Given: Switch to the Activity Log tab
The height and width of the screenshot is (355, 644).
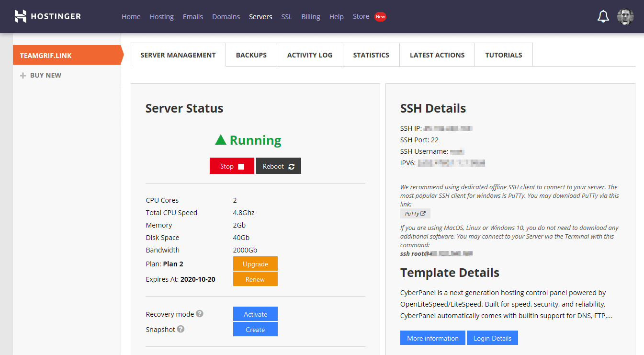Looking at the screenshot, I should (310, 55).
